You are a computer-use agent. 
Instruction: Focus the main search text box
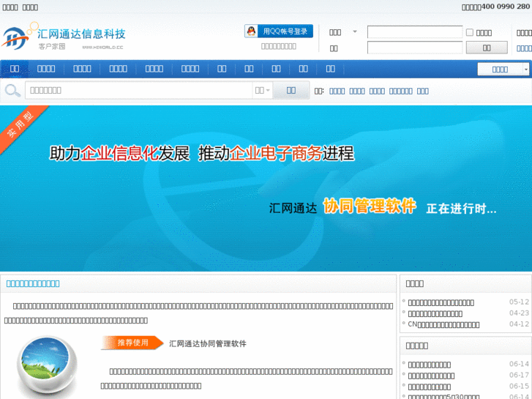138,90
